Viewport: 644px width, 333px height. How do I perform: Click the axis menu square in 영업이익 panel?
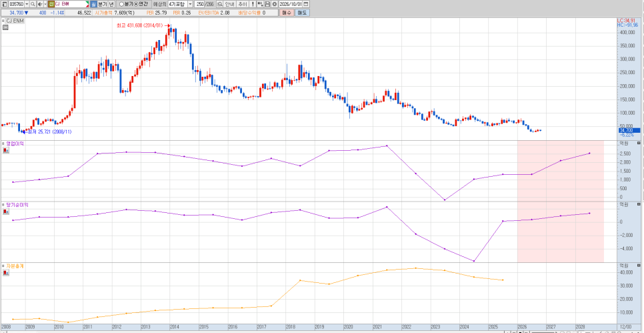(639, 143)
